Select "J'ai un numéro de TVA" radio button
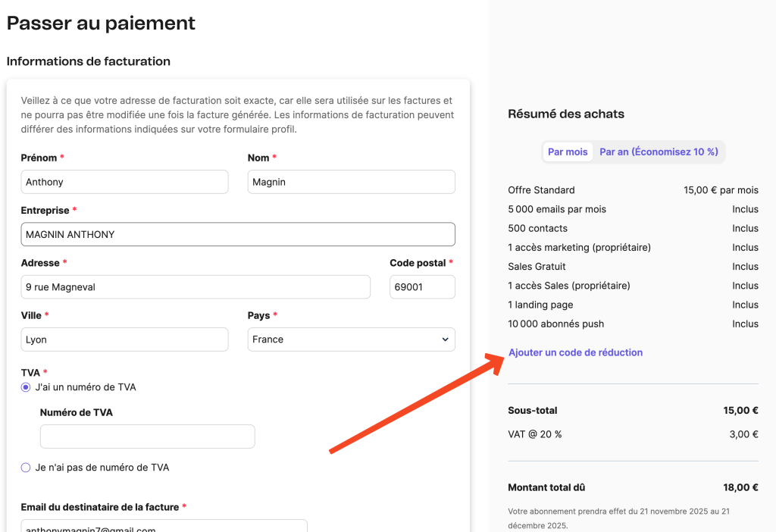The height and width of the screenshot is (532, 776). click(x=26, y=387)
